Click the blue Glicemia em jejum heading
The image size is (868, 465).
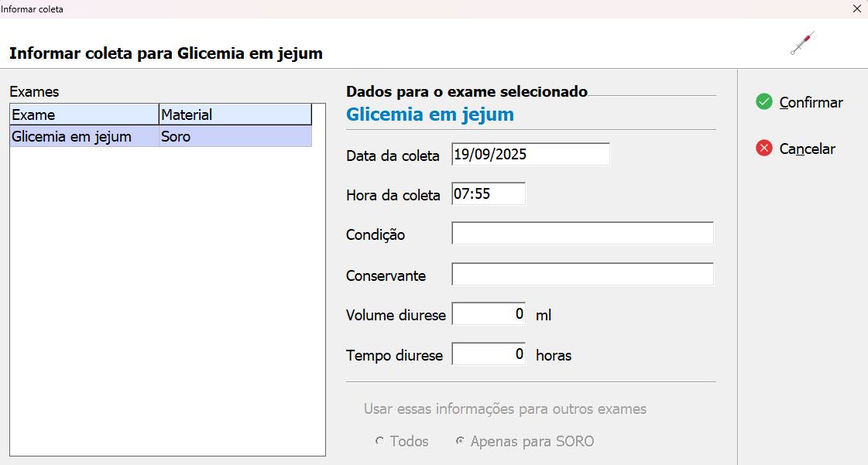[430, 115]
